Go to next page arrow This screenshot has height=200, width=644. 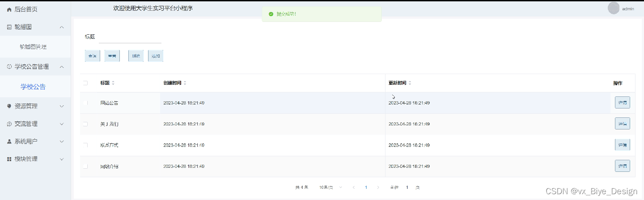click(378, 187)
